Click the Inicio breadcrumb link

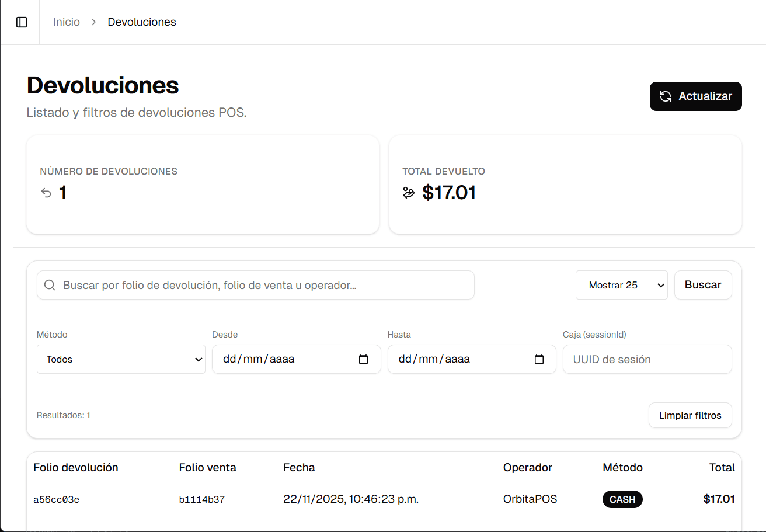pos(66,22)
